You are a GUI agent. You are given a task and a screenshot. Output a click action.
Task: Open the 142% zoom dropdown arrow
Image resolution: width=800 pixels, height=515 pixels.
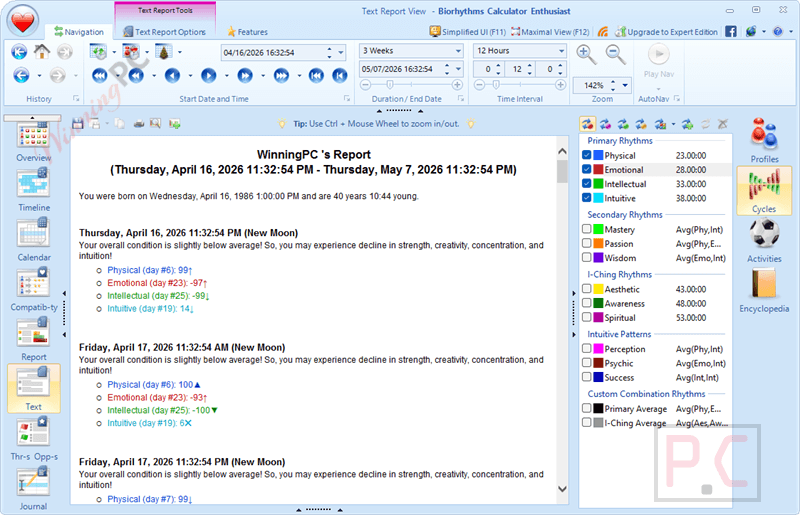[x=625, y=85]
